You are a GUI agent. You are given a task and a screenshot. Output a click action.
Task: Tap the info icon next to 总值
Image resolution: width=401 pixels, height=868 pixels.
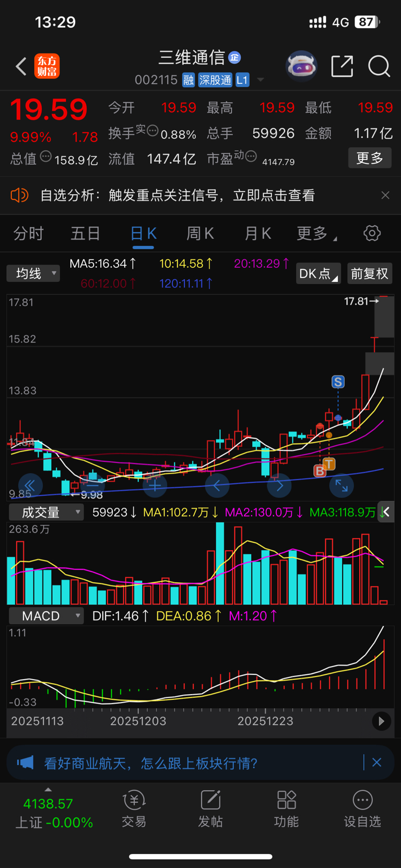[46, 156]
